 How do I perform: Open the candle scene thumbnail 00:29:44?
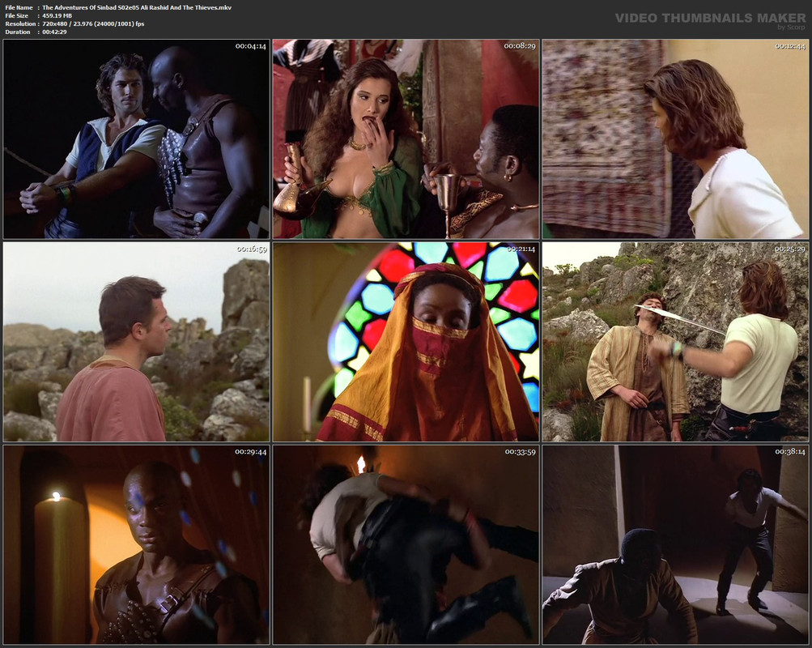(x=136, y=544)
